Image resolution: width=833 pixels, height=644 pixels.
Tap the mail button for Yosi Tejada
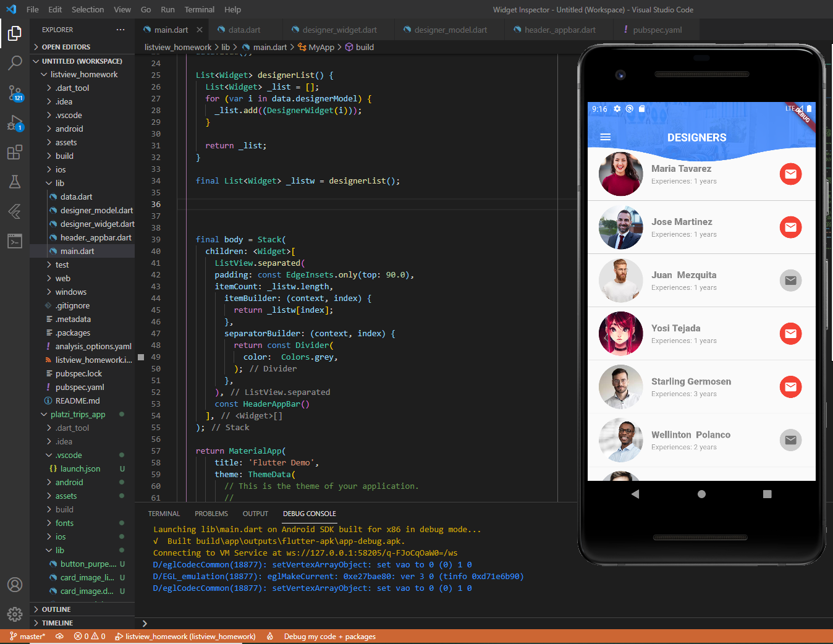point(790,334)
